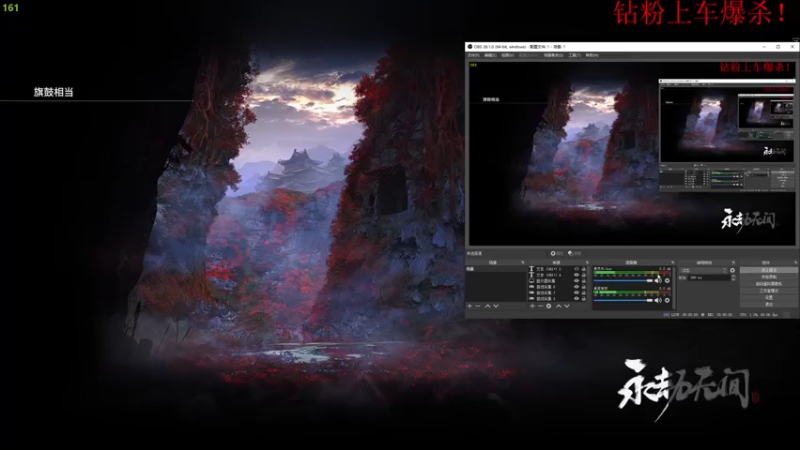Open source properties gear in Sources toolbar
Screen dimensions: 800x450
(x=548, y=306)
